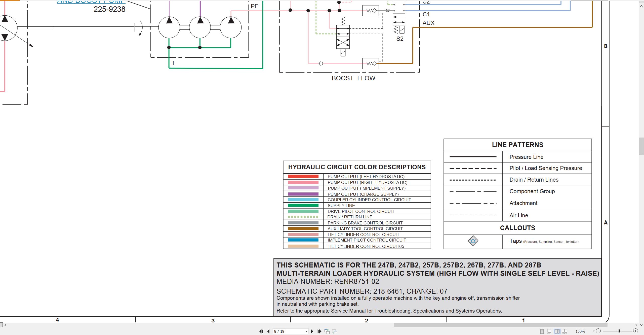This screenshot has height=335, width=644.
Task: Click the S2 solenoid label
Action: 400,39
